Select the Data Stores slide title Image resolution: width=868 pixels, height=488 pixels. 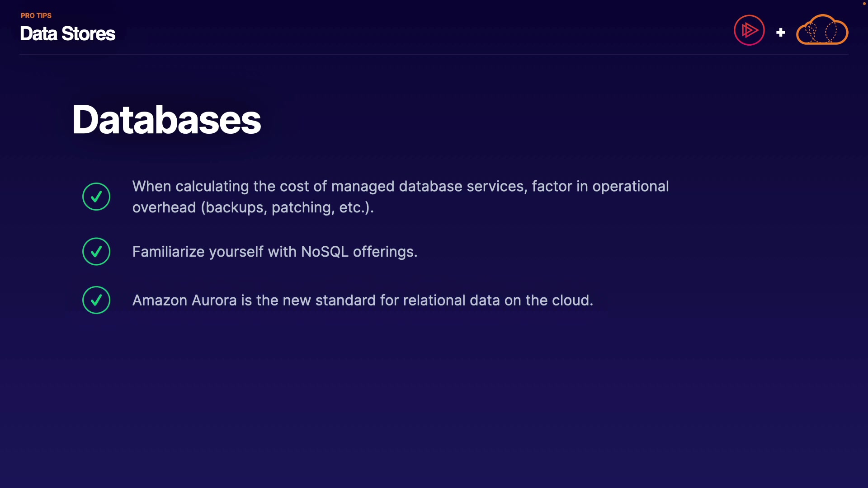pyautogui.click(x=68, y=34)
